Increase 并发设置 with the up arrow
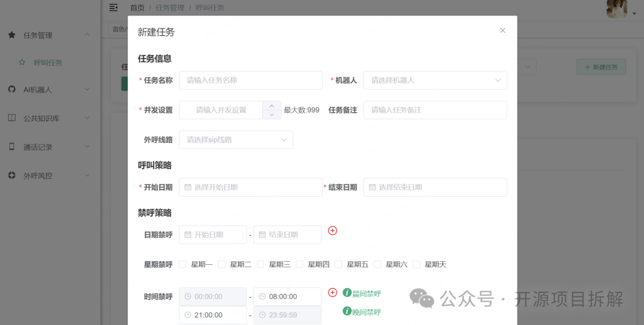Image resolution: width=644 pixels, height=325 pixels. [272, 106]
